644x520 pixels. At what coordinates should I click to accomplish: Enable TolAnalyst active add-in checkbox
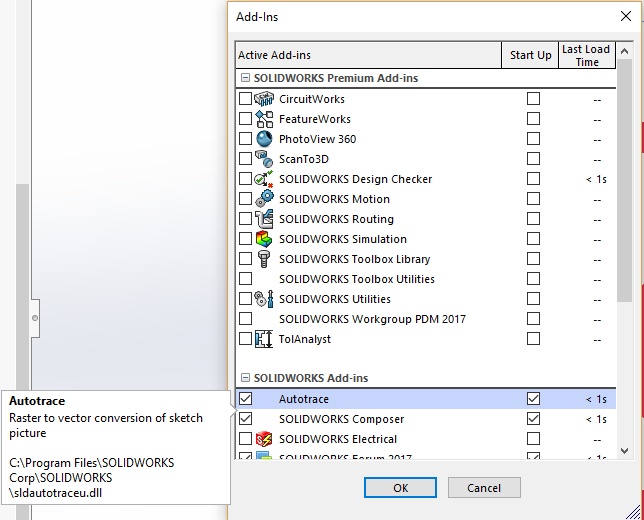(245, 339)
